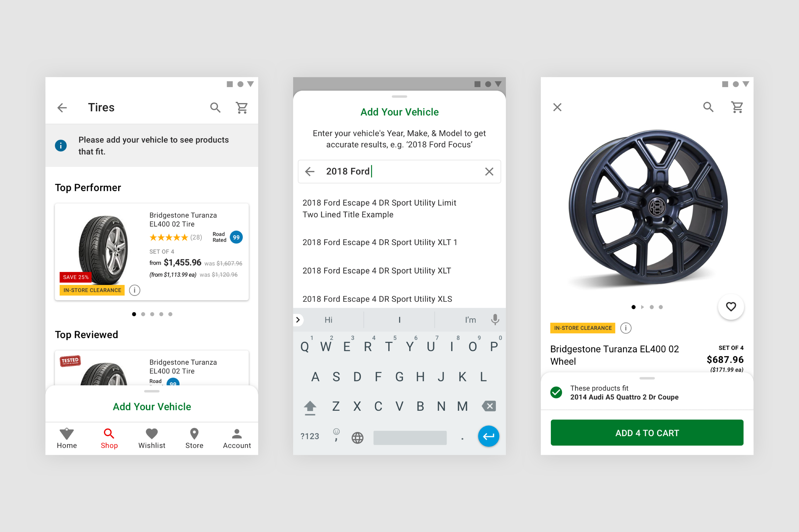Open the cart on the Tires screen
Image resolution: width=799 pixels, height=532 pixels.
[x=242, y=108]
